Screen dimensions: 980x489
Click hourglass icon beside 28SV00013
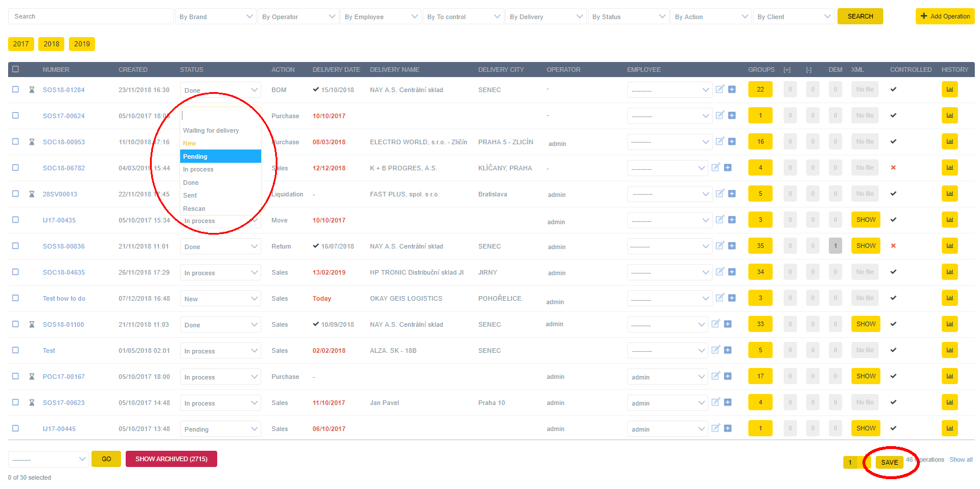pyautogui.click(x=32, y=194)
